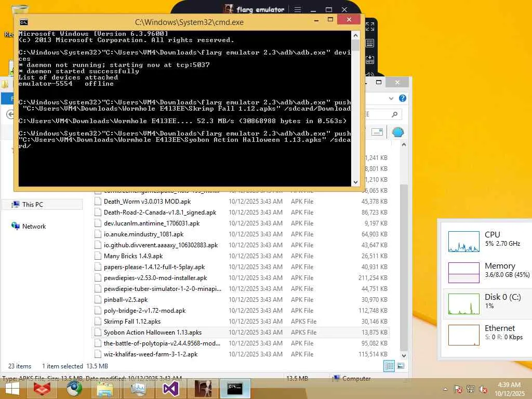The height and width of the screenshot is (399, 532).
Task: Select pewdiepies-v2.53.0-mod-installer.apk file
Action: point(155,278)
